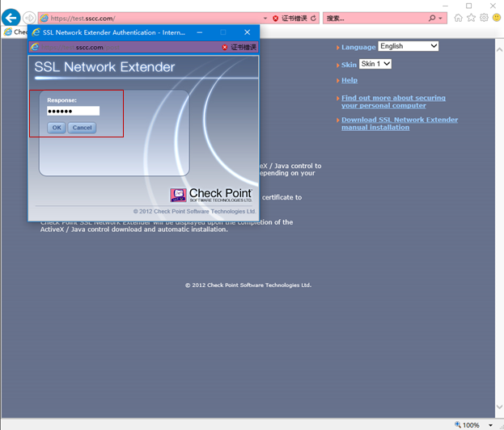Close the SSL Network Extender Authentication popup
Screen dimensions: 504x430
click(248, 32)
